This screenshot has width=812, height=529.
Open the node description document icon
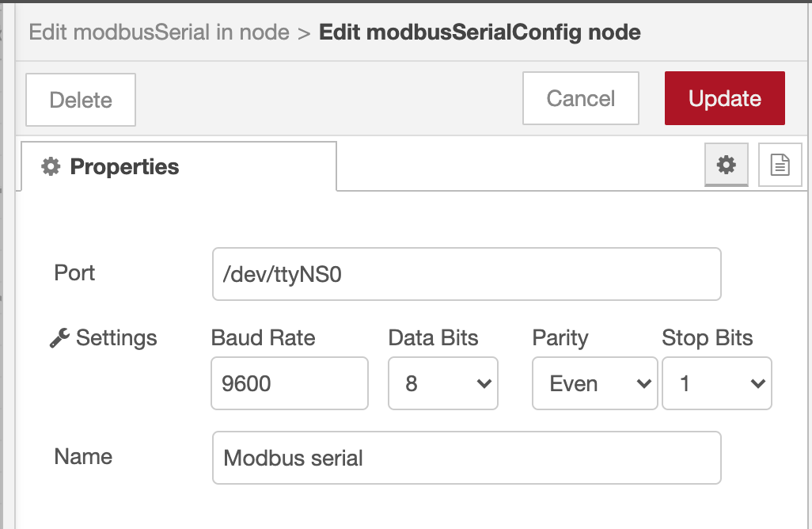click(780, 165)
